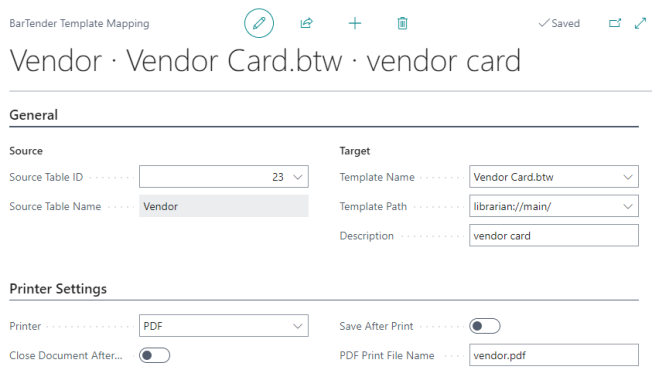Collapse the Printer Settings section header
The width and height of the screenshot is (652, 380).
click(58, 289)
